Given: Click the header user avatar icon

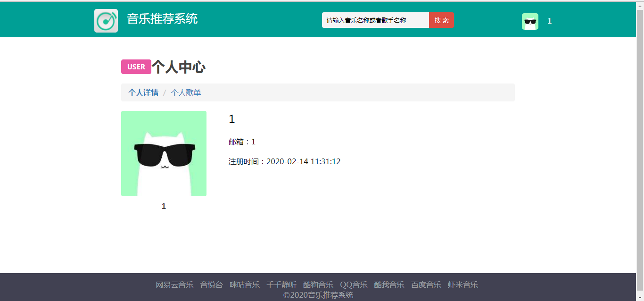Looking at the screenshot, I should (530, 21).
